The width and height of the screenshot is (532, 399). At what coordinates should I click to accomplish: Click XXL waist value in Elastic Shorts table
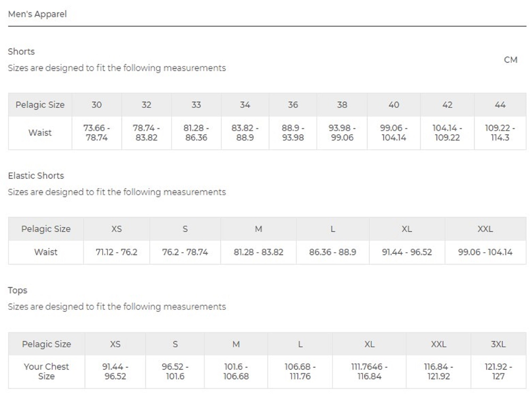(x=485, y=252)
